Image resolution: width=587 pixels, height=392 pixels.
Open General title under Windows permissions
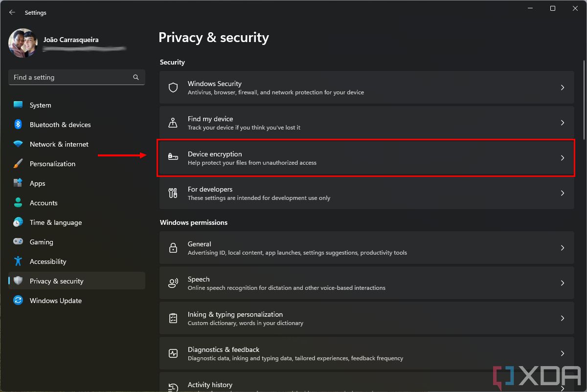[x=199, y=244]
